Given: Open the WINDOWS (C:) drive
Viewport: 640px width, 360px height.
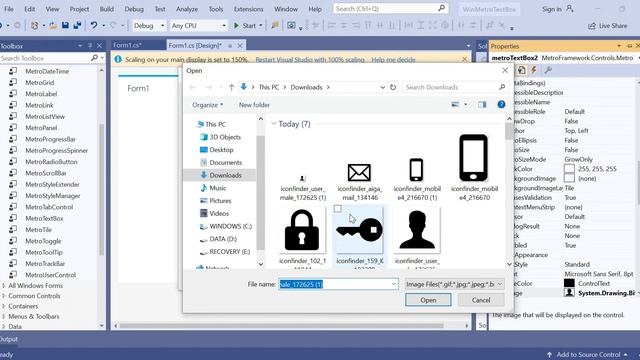Looking at the screenshot, I should pyautogui.click(x=230, y=226).
